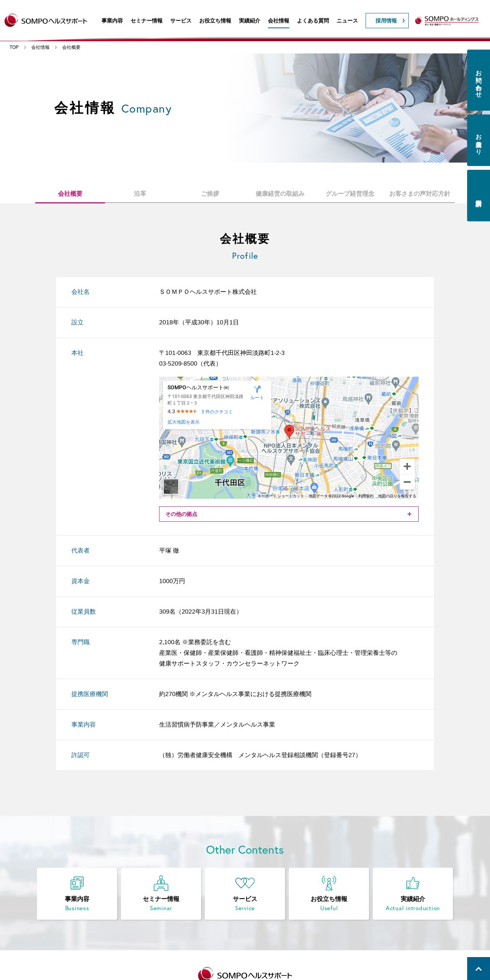Open the サービス Service card
Viewport: 490px width, 980px height.
tap(245, 894)
